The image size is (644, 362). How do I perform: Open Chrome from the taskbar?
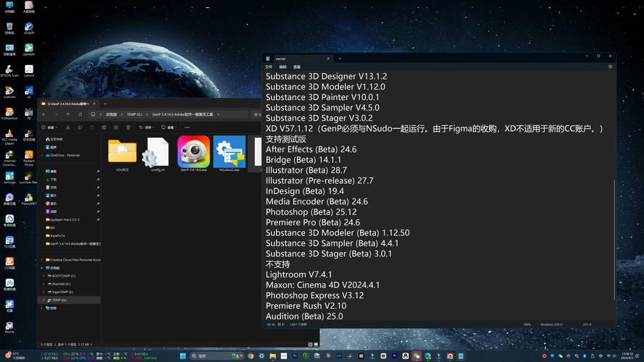click(251, 355)
